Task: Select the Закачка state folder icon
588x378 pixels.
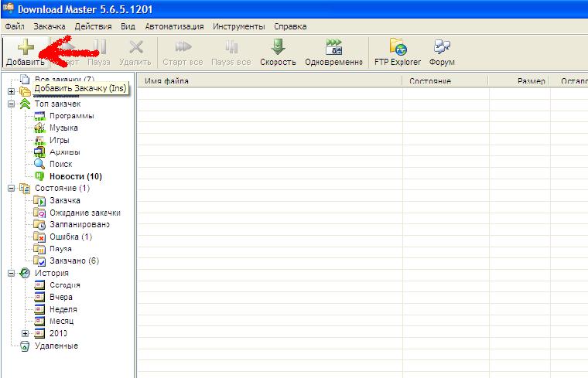Action: click(x=39, y=201)
